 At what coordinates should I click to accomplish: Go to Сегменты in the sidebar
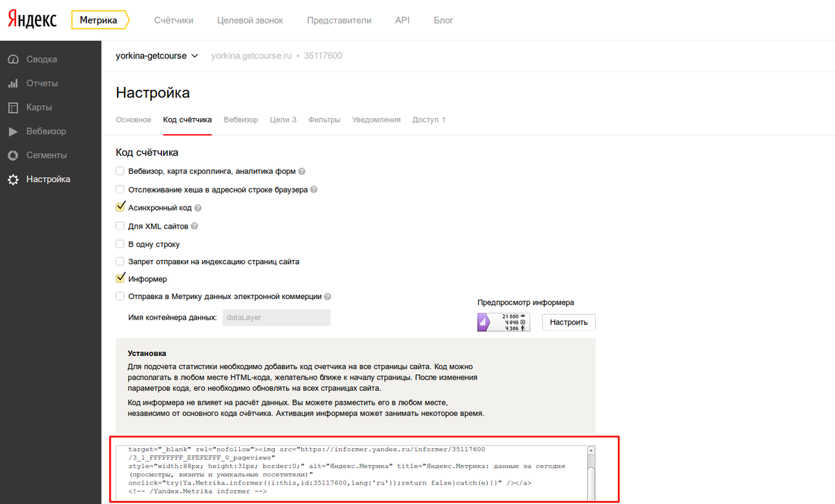click(x=47, y=156)
